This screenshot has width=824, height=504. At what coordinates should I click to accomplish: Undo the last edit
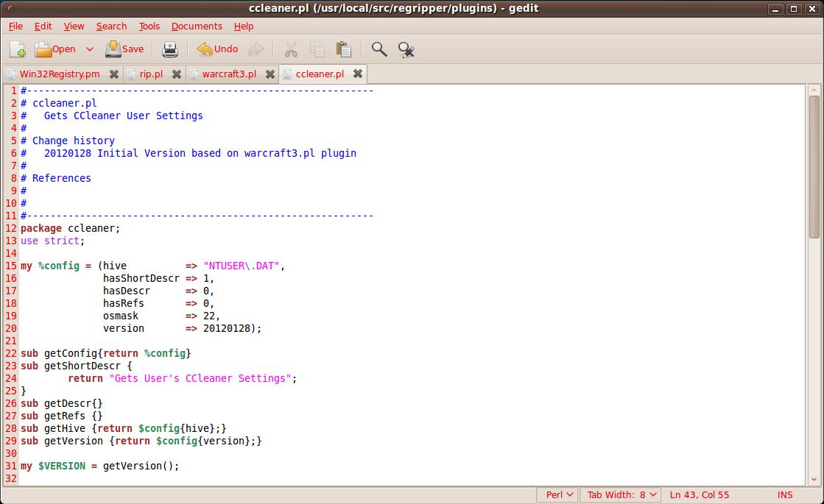(217, 49)
